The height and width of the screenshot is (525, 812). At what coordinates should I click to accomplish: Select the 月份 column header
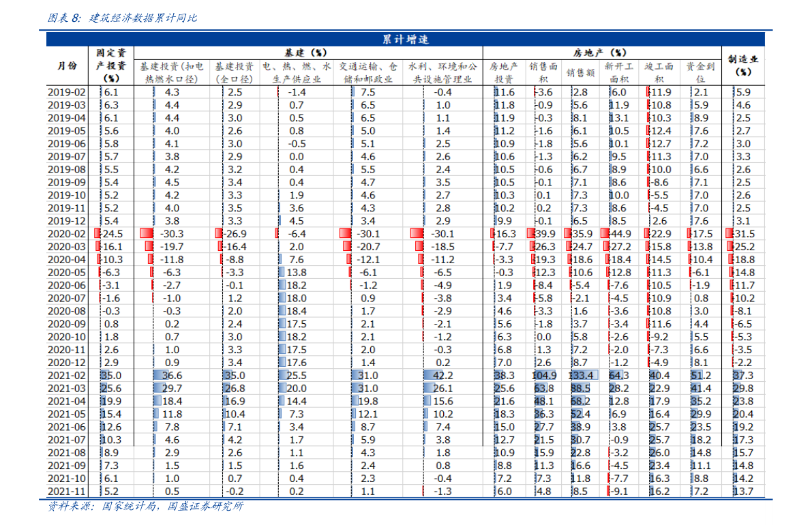click(x=66, y=66)
